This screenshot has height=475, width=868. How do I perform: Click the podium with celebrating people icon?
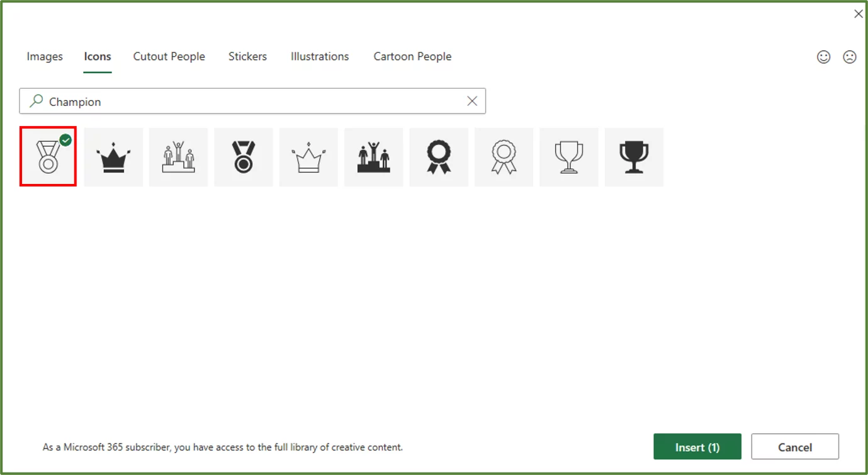pos(373,157)
